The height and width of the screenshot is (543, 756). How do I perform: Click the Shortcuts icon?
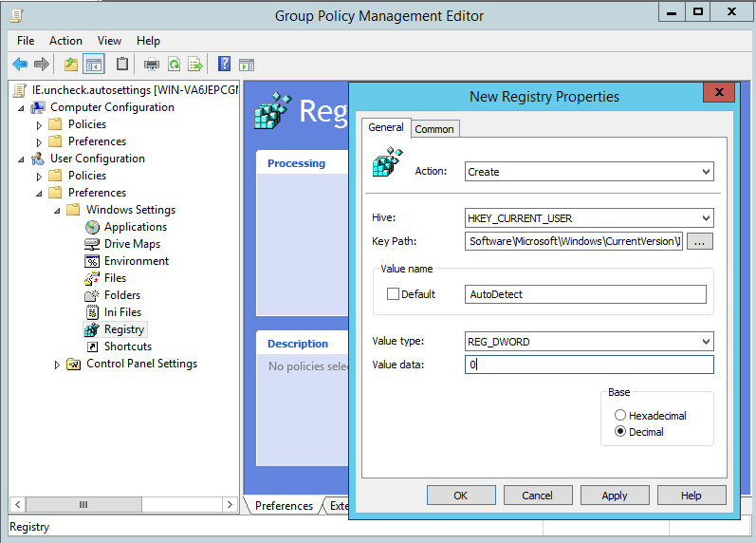(x=92, y=346)
